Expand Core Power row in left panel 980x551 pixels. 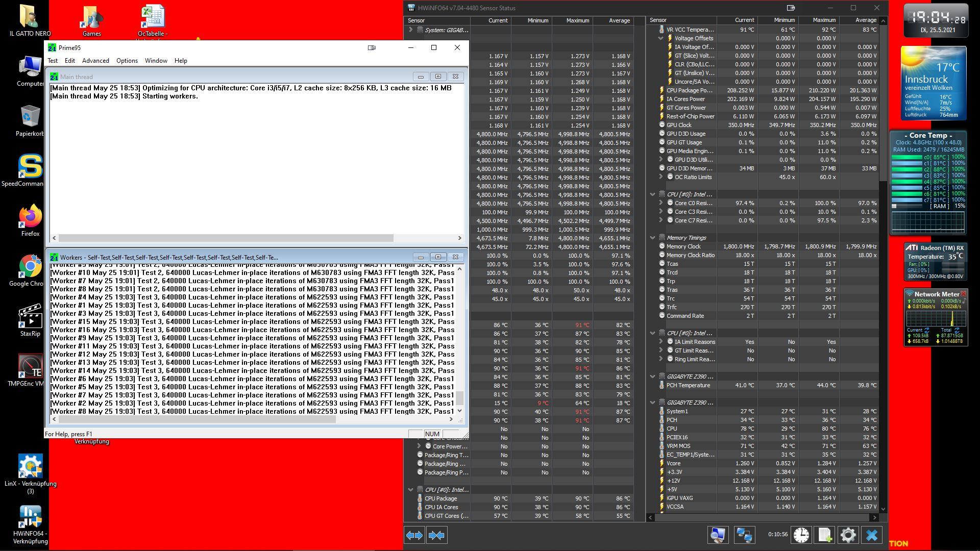(x=419, y=446)
